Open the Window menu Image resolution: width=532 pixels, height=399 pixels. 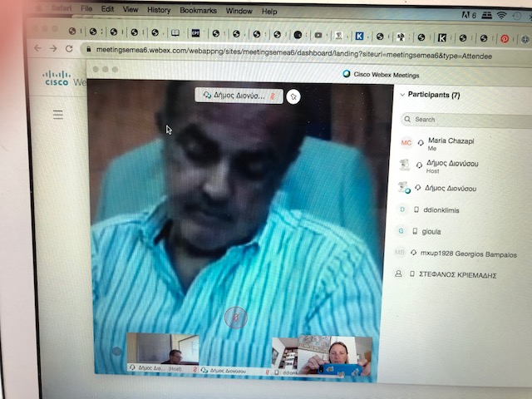[x=239, y=11]
